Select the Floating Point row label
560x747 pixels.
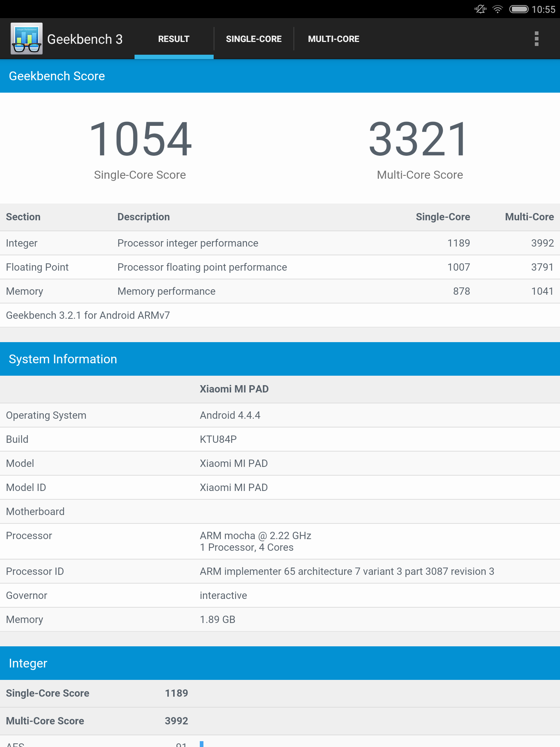pos(37,267)
